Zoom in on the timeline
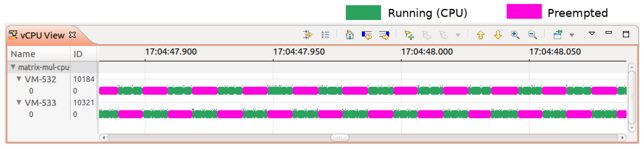644x149 pixels. click(x=515, y=35)
